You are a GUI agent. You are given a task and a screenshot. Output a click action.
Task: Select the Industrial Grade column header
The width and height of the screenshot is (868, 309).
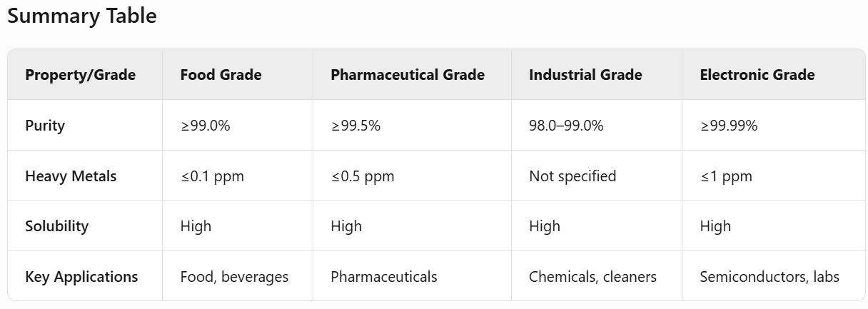point(585,75)
